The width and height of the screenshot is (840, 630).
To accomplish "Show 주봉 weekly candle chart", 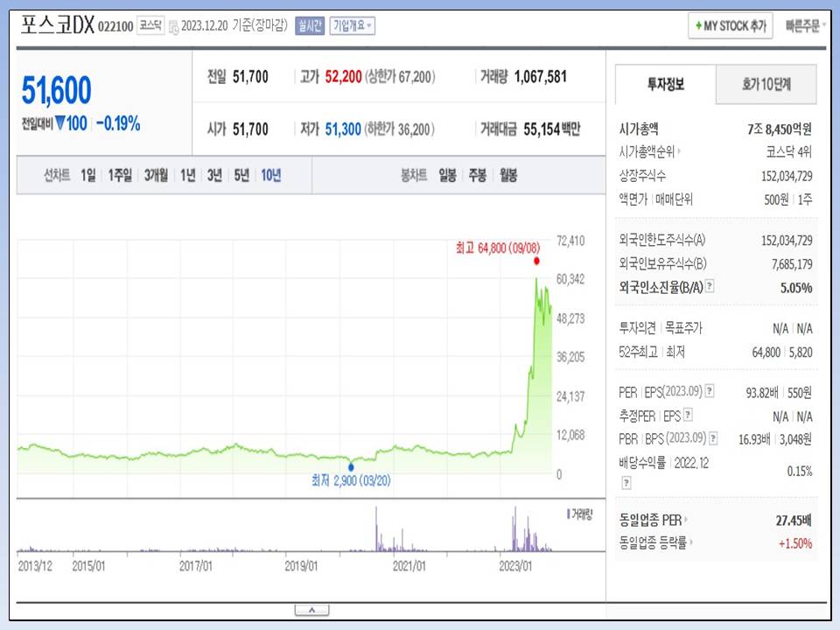I will pos(478,175).
